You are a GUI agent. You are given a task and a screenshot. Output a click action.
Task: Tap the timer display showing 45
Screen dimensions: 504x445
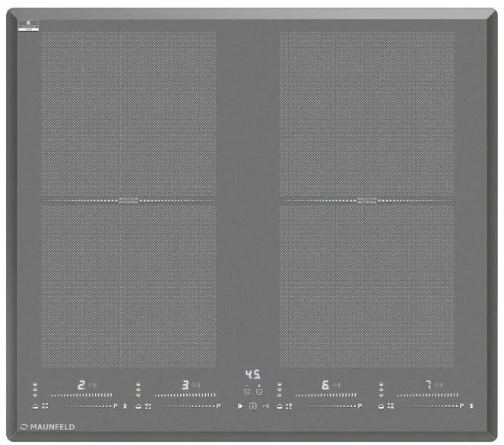tap(252, 375)
